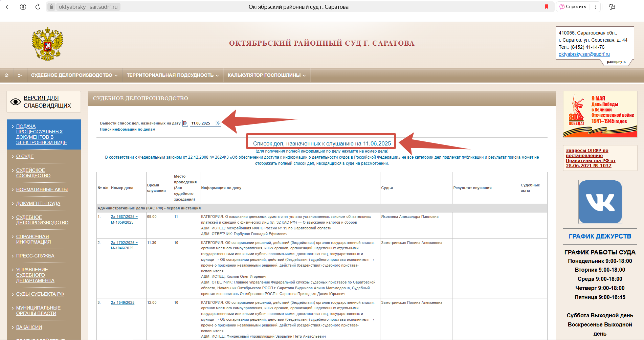The height and width of the screenshot is (340, 644).
Task: Open the 'Поиск информации по делам' link
Action: tap(128, 129)
